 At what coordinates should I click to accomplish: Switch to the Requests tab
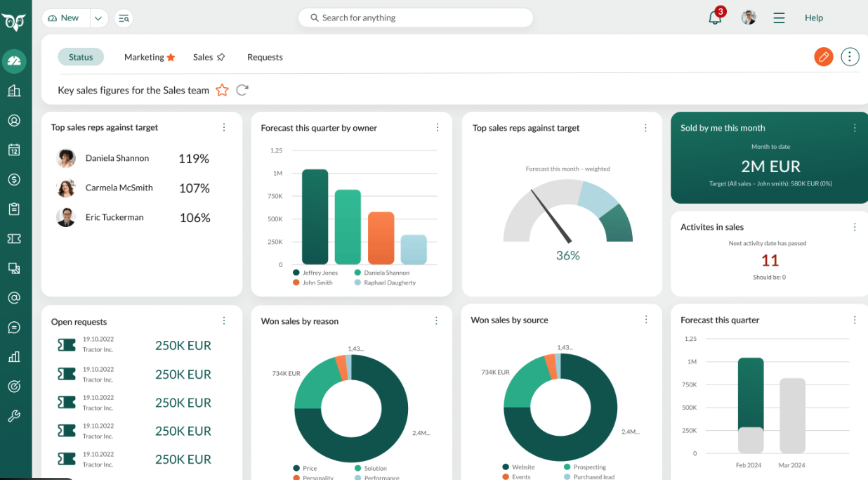265,58
